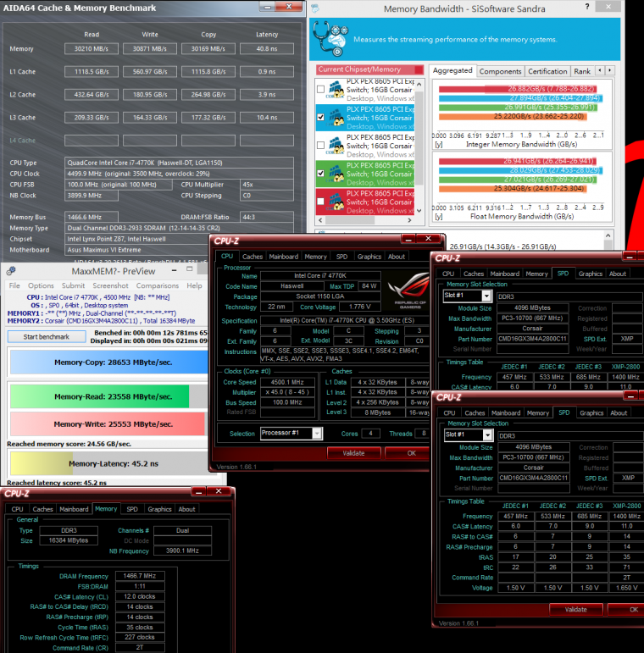Open the Slot #1 dropdown in the CPU-Z SPD window showing Voltage row
The width and height of the screenshot is (644, 653).
click(x=487, y=434)
